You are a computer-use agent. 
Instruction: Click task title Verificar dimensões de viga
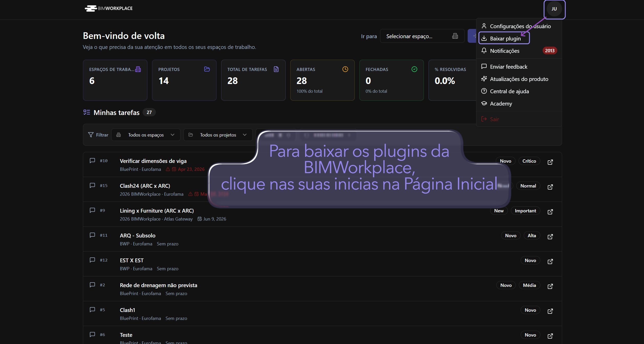(x=153, y=161)
